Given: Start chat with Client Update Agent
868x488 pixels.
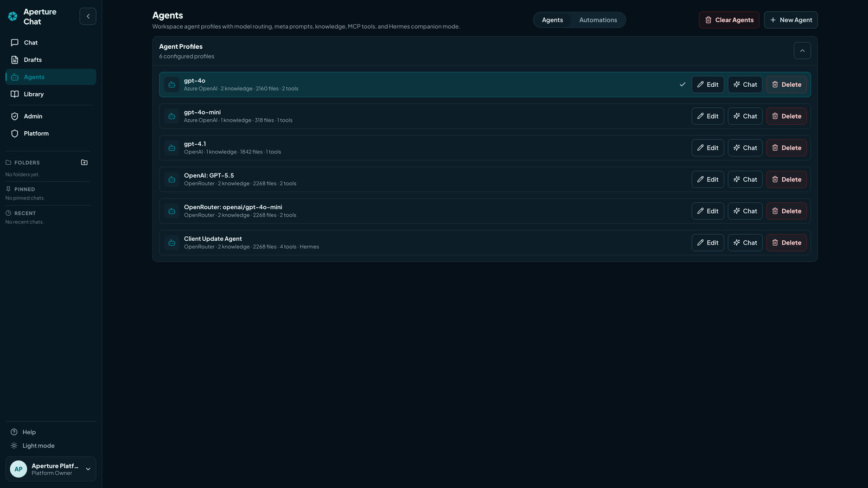Looking at the screenshot, I should (745, 243).
